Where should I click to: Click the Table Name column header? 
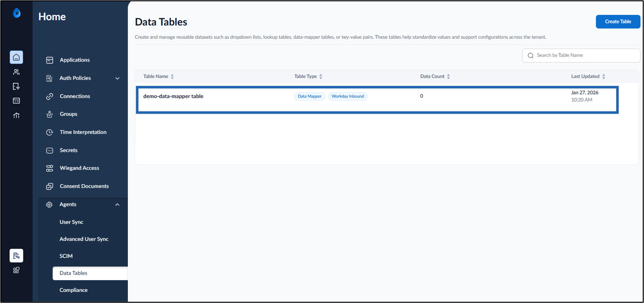coord(156,76)
